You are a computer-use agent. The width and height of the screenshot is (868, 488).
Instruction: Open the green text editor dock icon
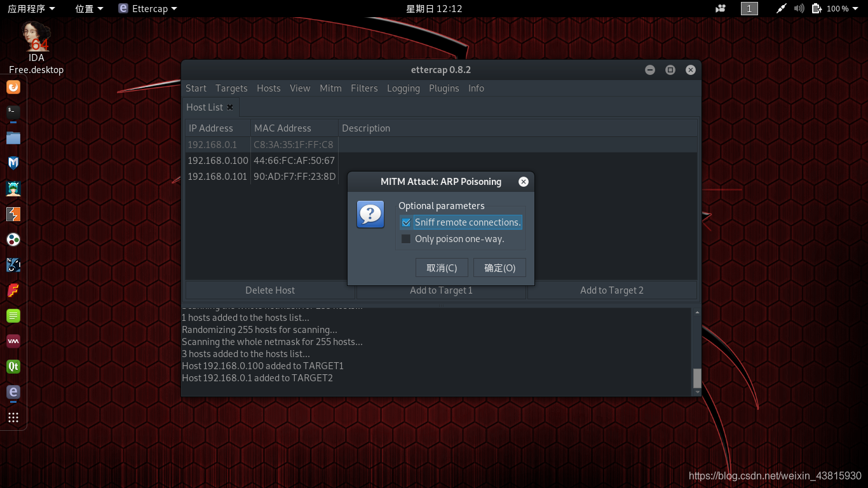coord(13,316)
